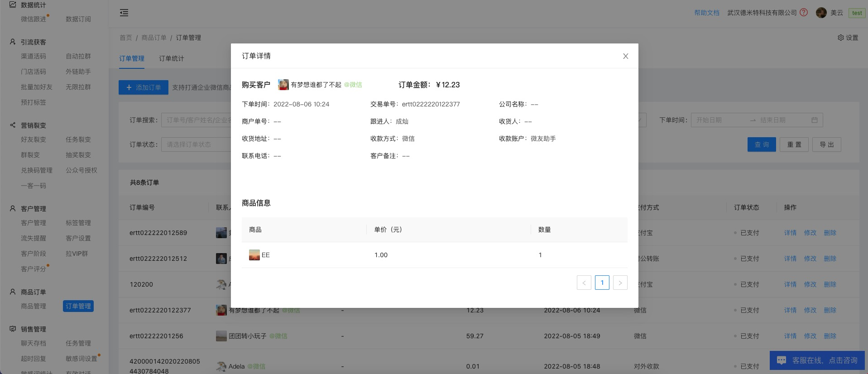Switch to the 订单统计 tab
Image resolution: width=868 pixels, height=374 pixels.
coord(172,58)
